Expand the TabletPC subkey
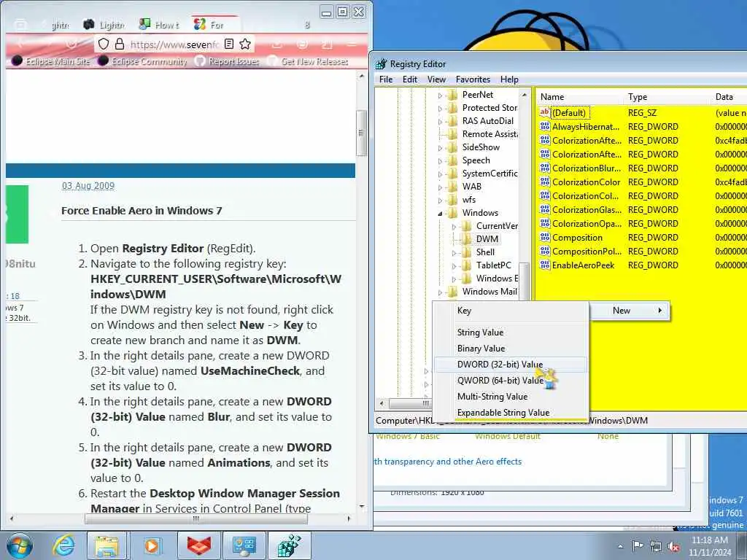 point(454,266)
